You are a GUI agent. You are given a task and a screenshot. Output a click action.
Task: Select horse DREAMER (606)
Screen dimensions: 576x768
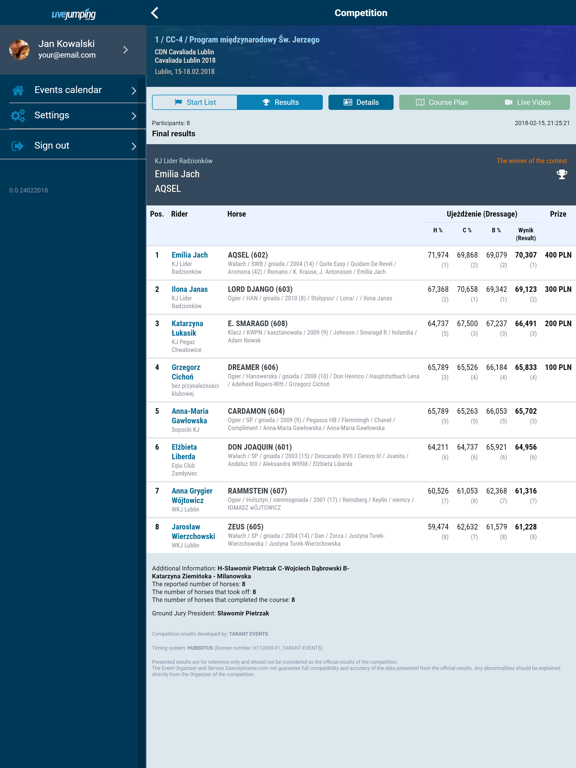tap(253, 367)
